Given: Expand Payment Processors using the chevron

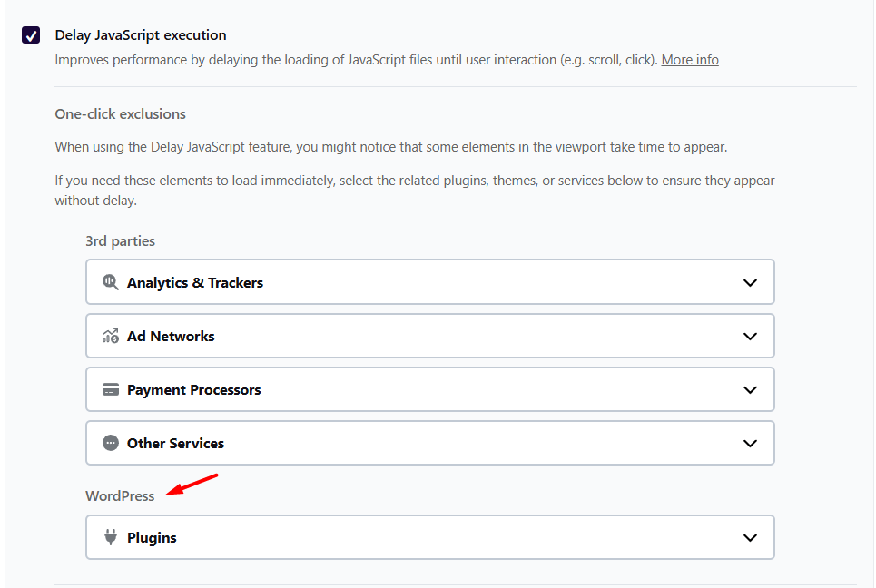Looking at the screenshot, I should [750, 390].
